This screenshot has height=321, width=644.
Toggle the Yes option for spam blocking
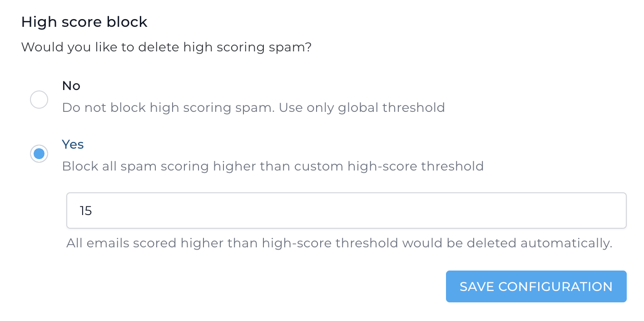[39, 154]
